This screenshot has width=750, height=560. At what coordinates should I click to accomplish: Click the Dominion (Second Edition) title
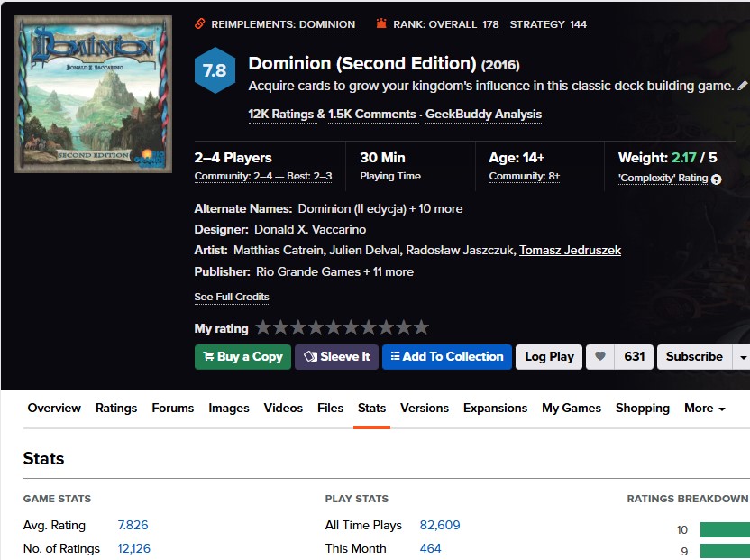(362, 64)
